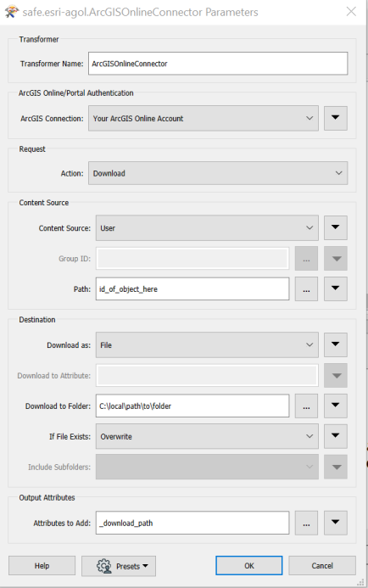
Task: Click the Help button
Action: (x=42, y=565)
